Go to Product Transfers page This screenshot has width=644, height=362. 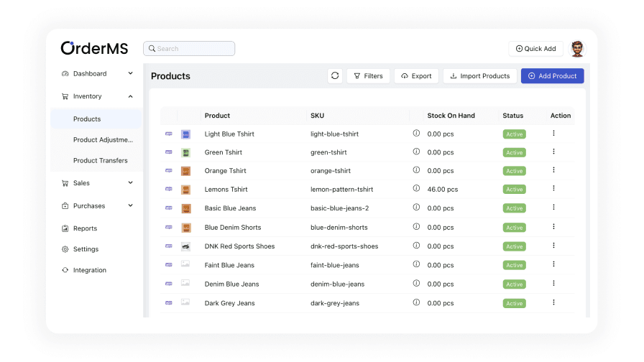(101, 161)
